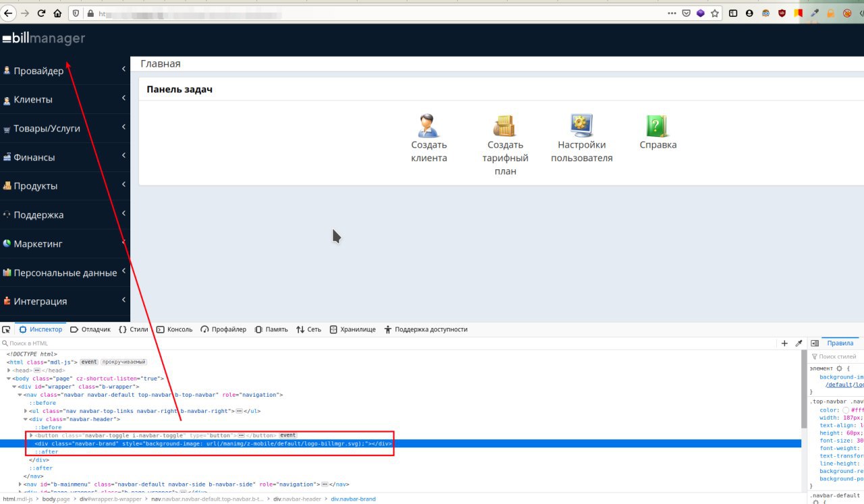Activate the devtools element picker icon
Viewport: 864px width, 504px height.
point(6,329)
